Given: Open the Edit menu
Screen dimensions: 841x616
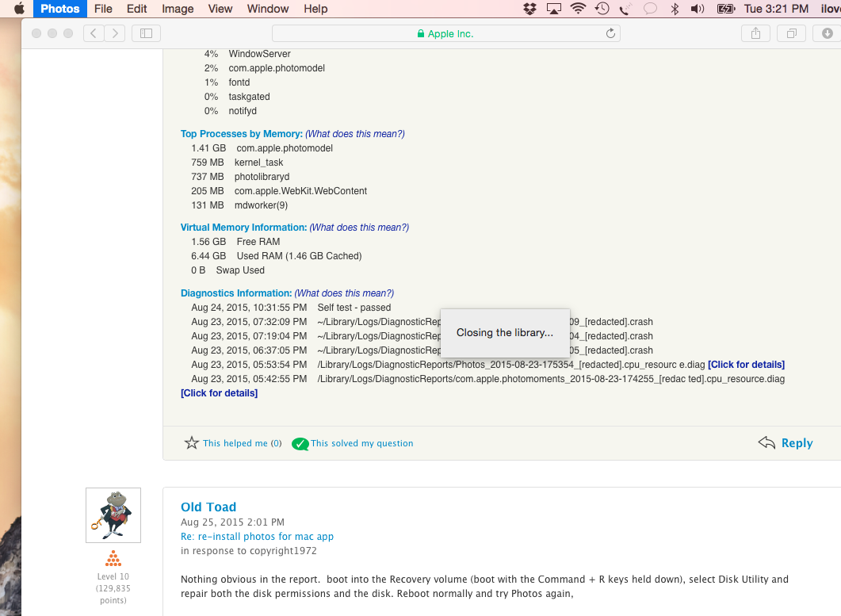Looking at the screenshot, I should coord(137,9).
